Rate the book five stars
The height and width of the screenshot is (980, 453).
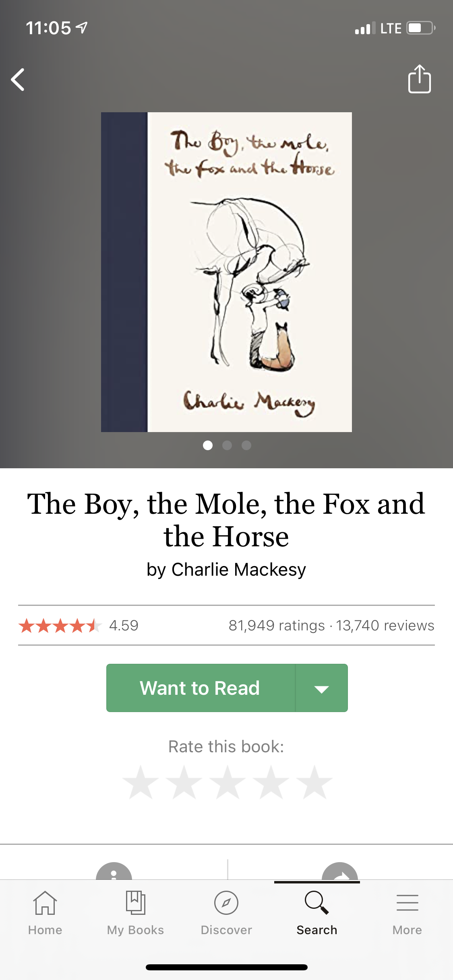tap(314, 782)
